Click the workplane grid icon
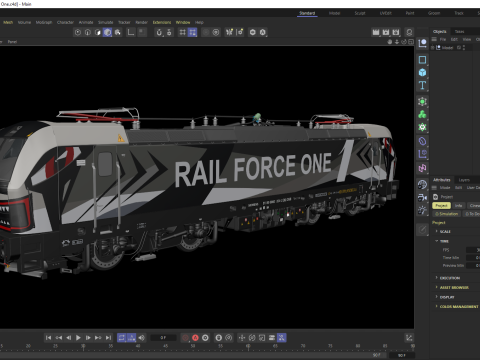Viewport: 480px width, 360px height. coord(182,32)
